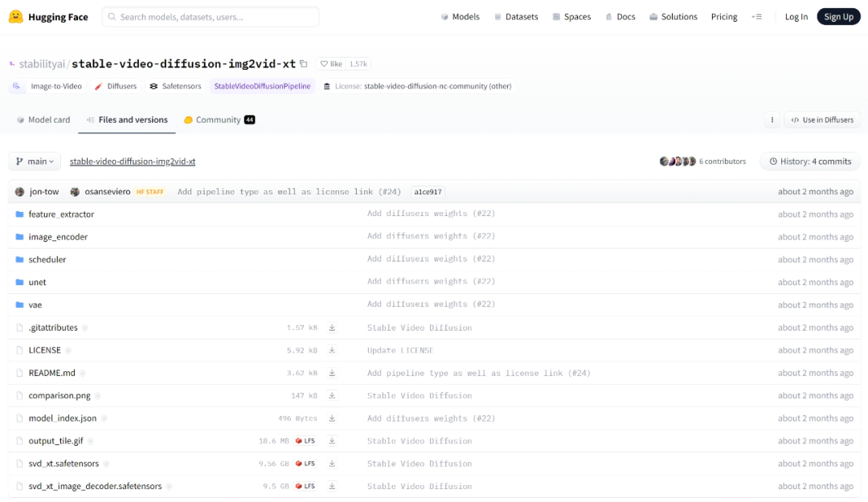
Task: Open the three-dot more options menu
Action: 772,120
